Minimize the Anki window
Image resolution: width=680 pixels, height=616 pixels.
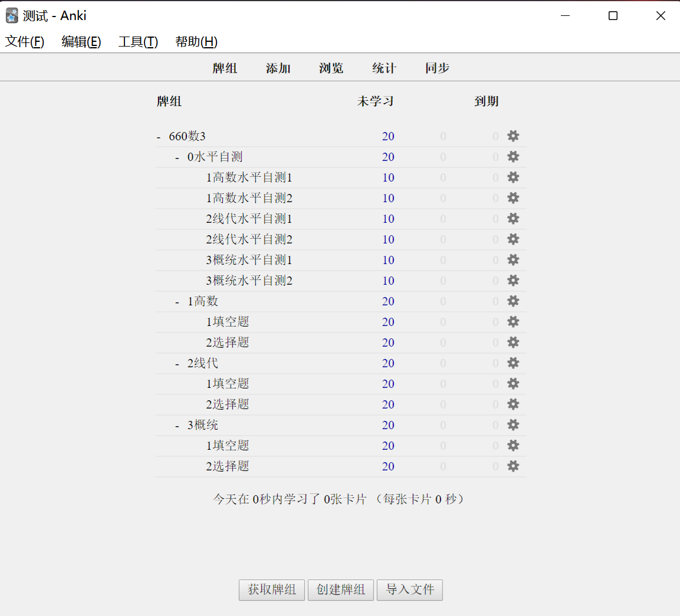565,15
